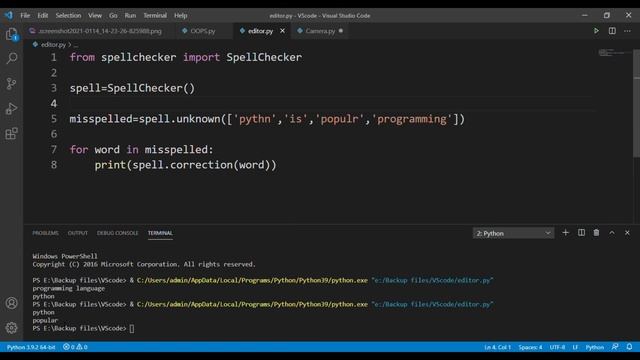Select Python 3.9.2 64-bit interpreter

[31, 347]
